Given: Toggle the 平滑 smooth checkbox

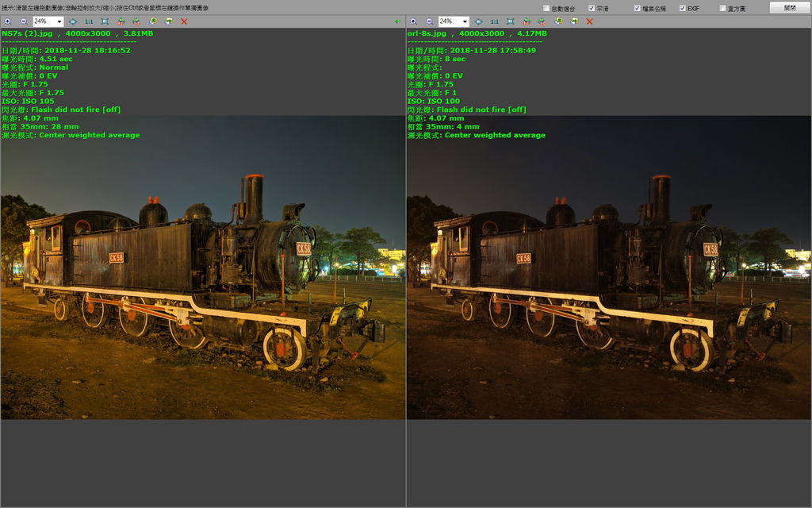Looking at the screenshot, I should 592,8.
